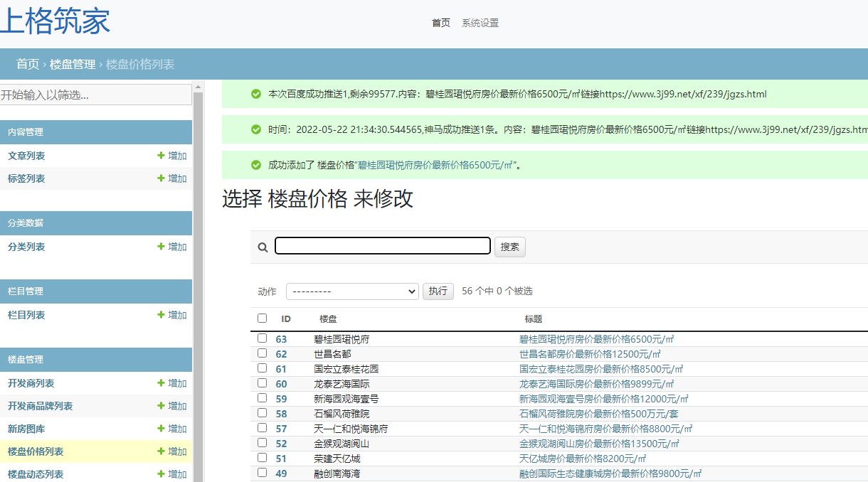Click the 楼盘管理 sidebar section header
Viewport: 868px width, 482px height.
(96, 359)
